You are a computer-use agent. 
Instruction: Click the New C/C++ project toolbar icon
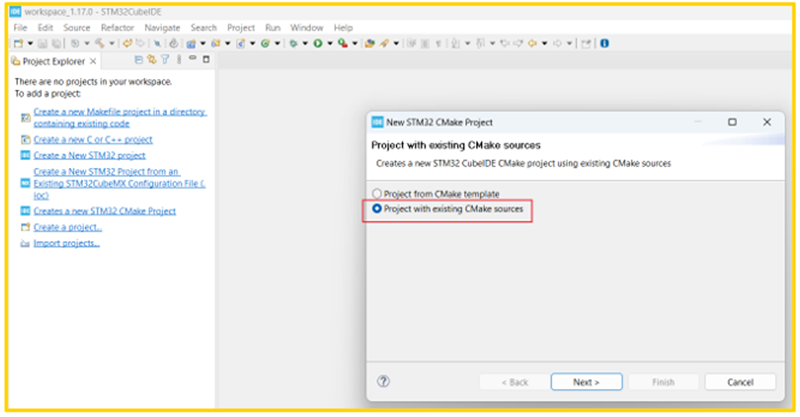click(x=191, y=43)
